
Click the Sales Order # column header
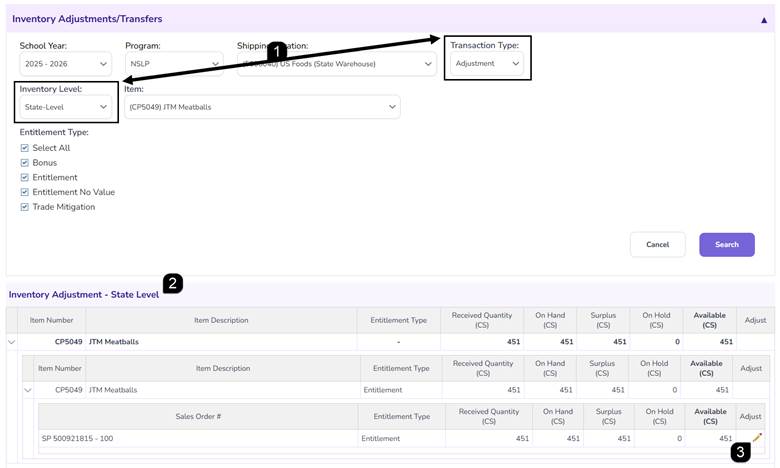(198, 416)
